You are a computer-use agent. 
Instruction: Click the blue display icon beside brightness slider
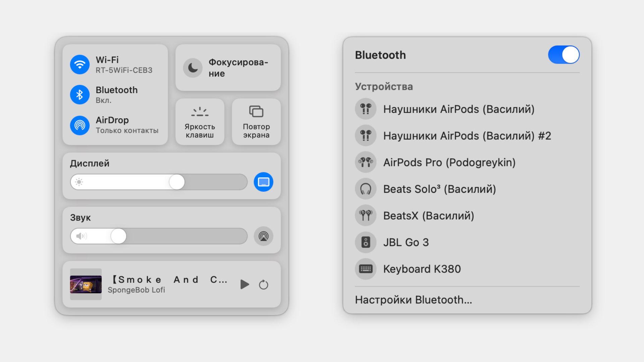[x=264, y=182]
